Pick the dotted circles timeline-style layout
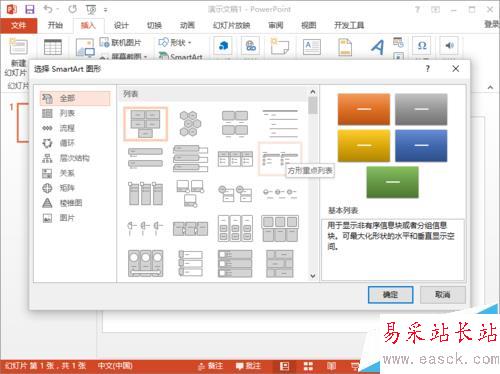Screen dimensions: 500x374 point(280,193)
